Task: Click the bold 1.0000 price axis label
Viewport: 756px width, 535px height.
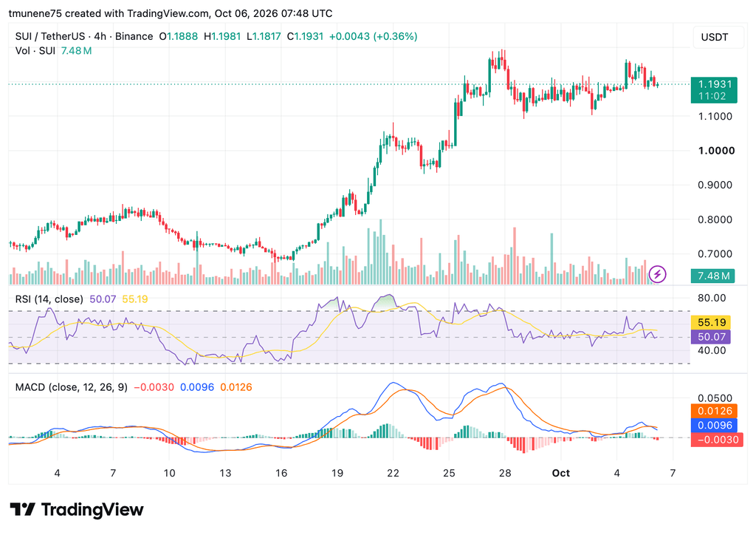Action: (x=716, y=151)
